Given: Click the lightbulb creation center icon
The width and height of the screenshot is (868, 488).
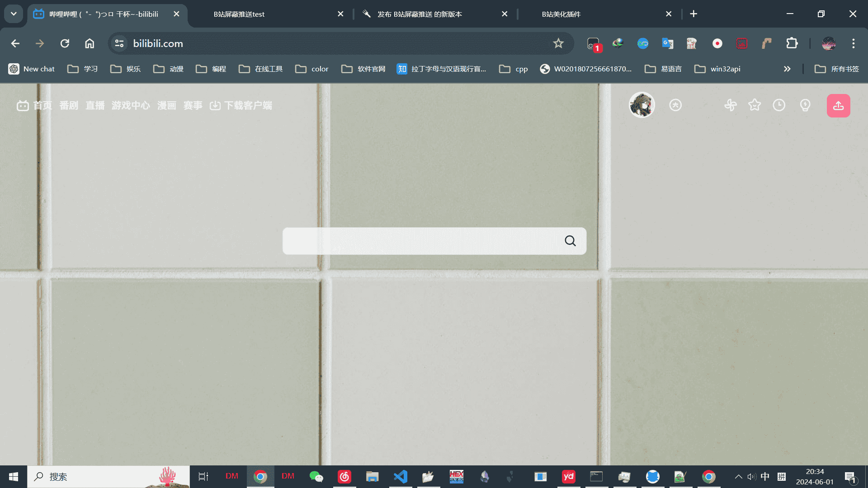Looking at the screenshot, I should (805, 105).
